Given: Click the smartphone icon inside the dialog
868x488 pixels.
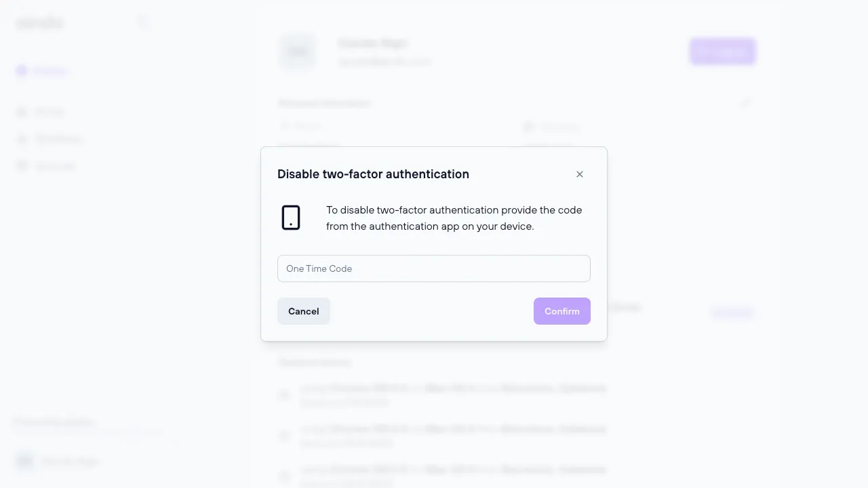Looking at the screenshot, I should pos(291,218).
